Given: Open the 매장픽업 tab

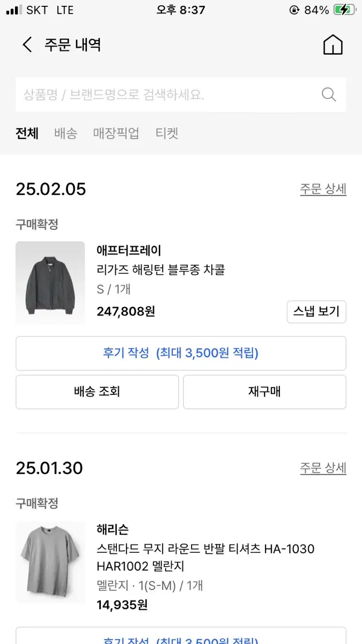Looking at the screenshot, I should tap(116, 133).
